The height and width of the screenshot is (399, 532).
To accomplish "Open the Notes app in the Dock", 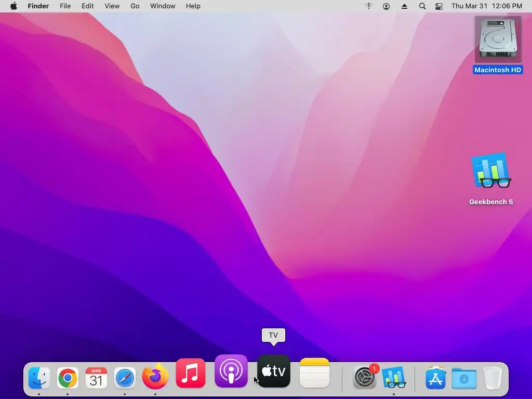I will 314,373.
